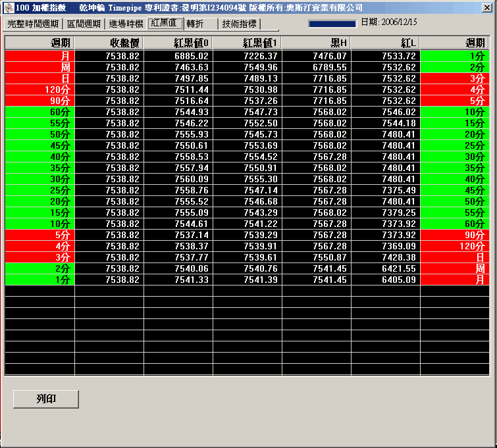Select the red 月 cell in the first column
Viewport: 497px width, 448px height.
pos(39,56)
